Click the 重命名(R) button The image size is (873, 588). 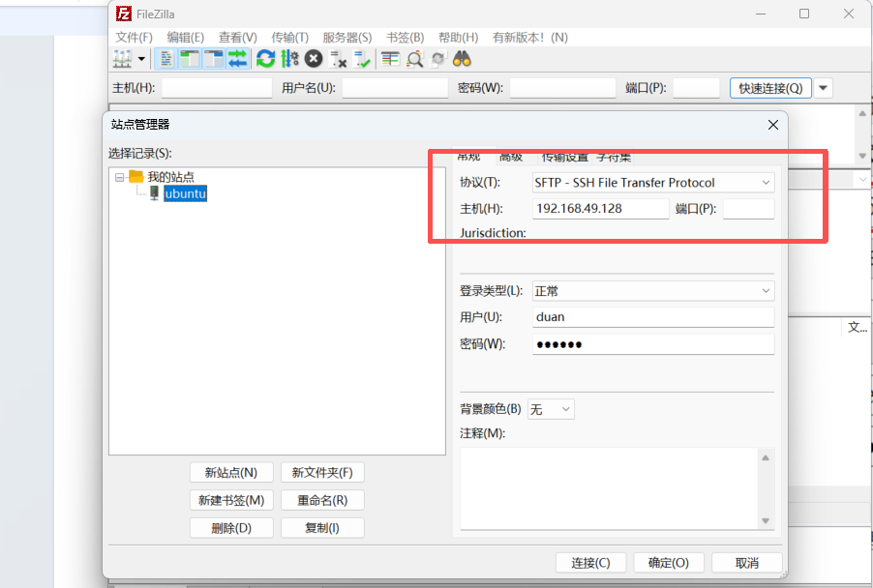coord(322,500)
